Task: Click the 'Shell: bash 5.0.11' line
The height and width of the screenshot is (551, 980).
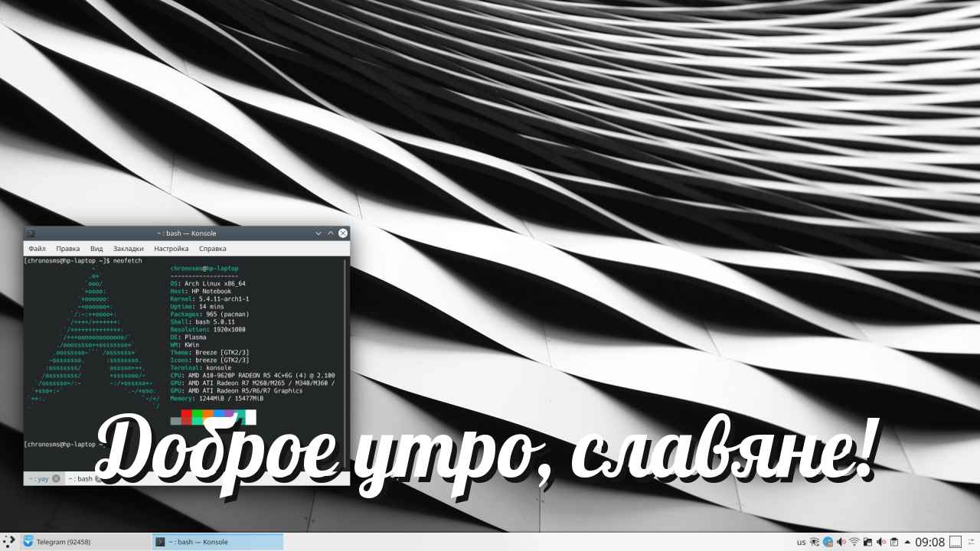Action: point(202,322)
